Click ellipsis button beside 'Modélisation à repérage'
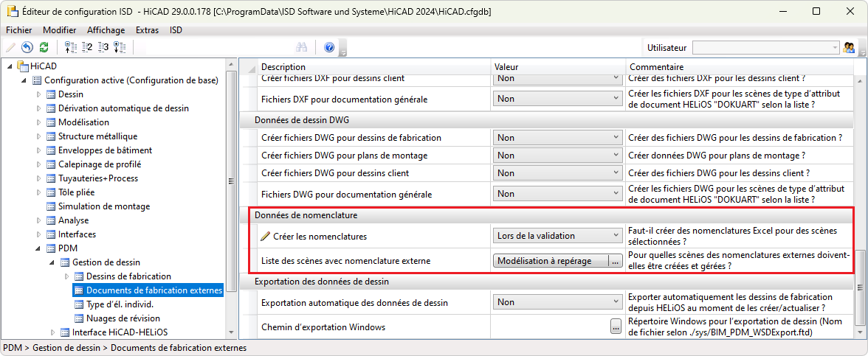 point(616,260)
